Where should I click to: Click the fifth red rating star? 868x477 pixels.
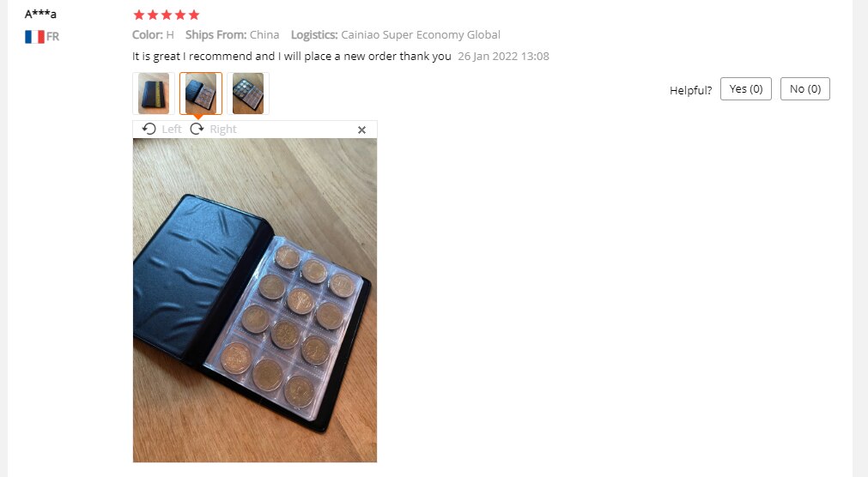(194, 15)
